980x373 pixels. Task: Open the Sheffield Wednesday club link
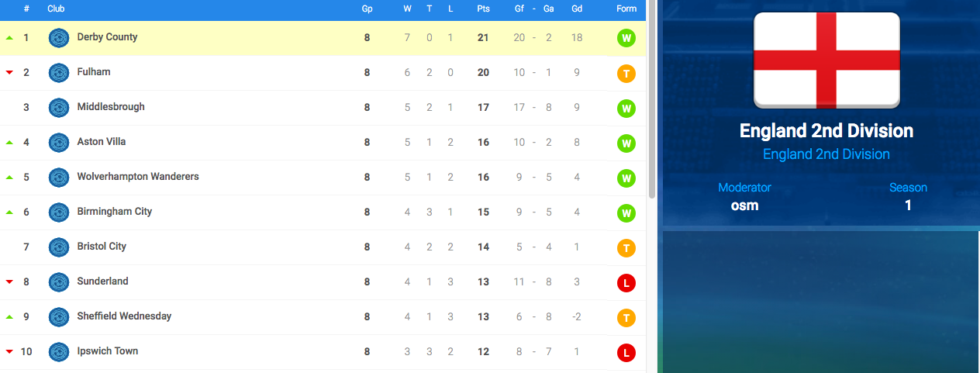pos(124,316)
